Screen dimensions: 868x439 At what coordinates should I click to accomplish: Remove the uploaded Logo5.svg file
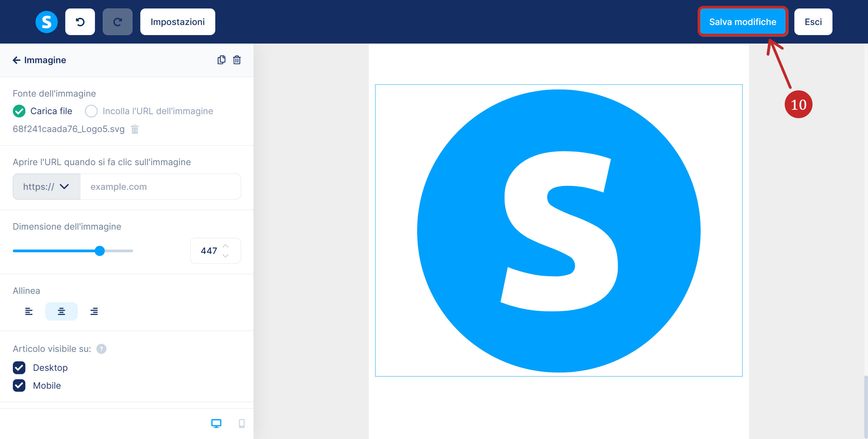tap(135, 129)
